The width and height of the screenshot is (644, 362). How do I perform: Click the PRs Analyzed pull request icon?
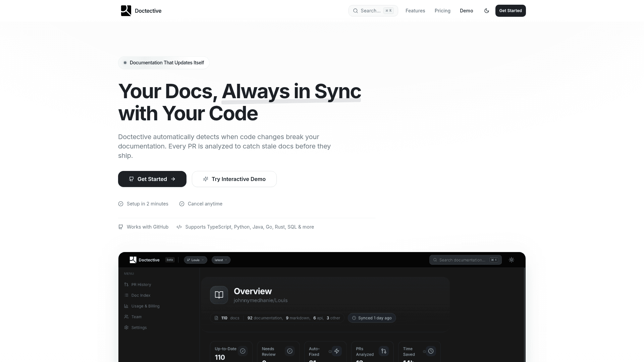pos(384,351)
